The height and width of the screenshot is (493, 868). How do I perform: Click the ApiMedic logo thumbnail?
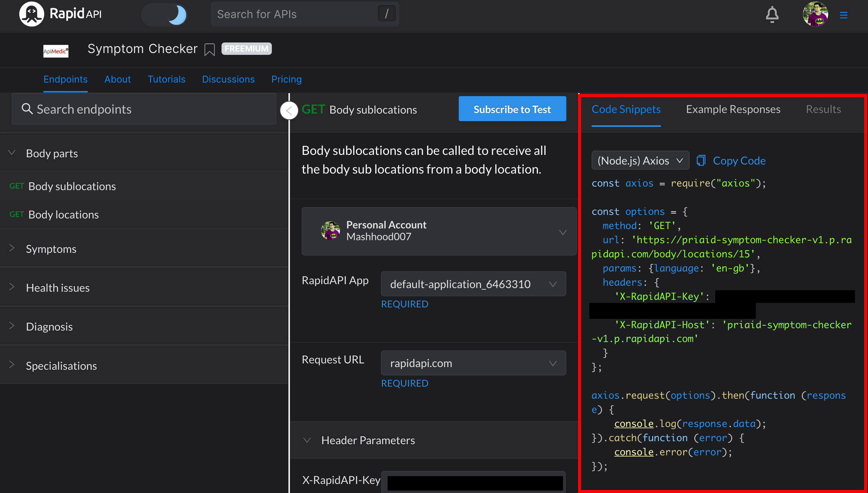tap(56, 51)
